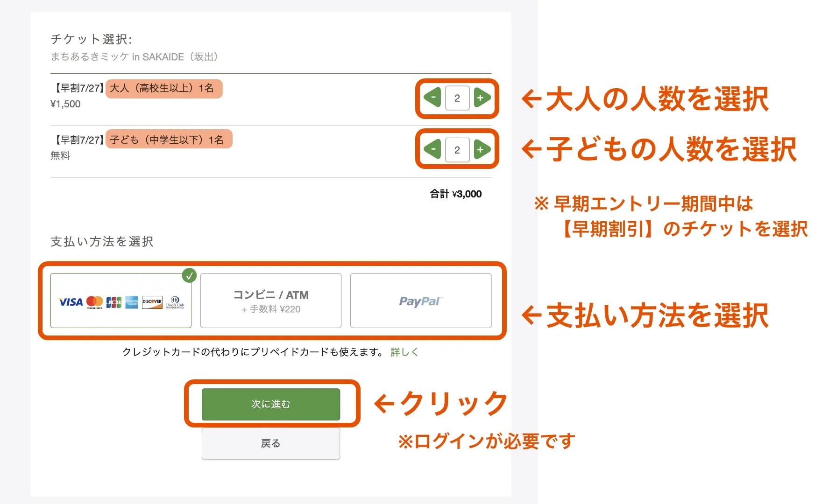
Task: Open the child quantity field
Action: point(457,150)
